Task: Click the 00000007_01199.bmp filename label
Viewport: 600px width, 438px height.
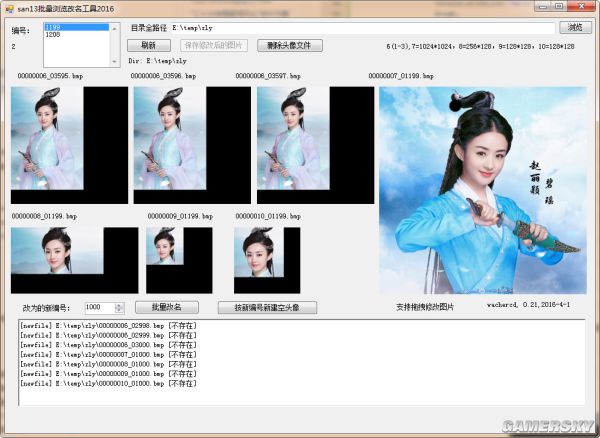Action: pyautogui.click(x=401, y=76)
